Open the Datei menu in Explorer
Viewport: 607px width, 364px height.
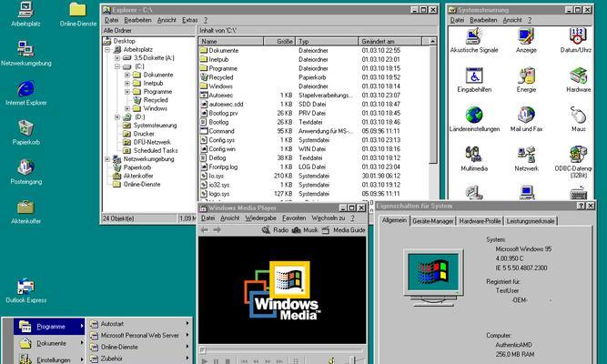tap(112, 20)
